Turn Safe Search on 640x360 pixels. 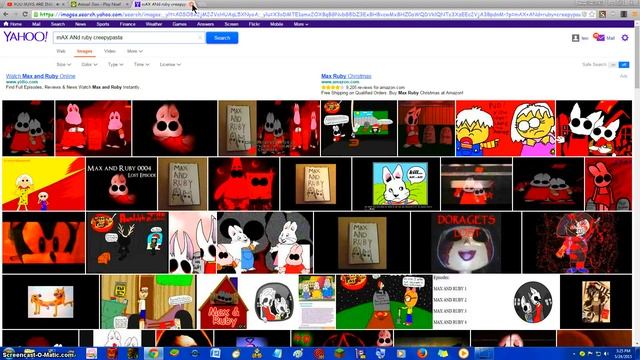613,64
